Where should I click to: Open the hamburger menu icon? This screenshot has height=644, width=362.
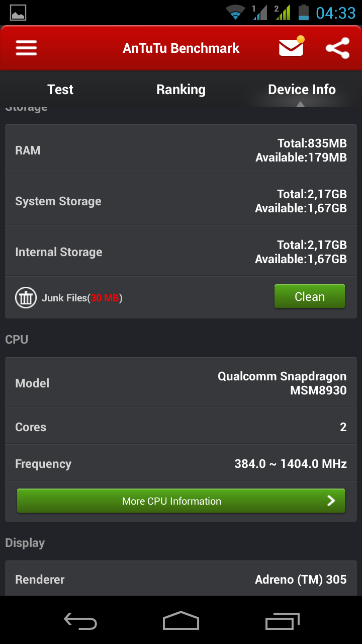[26, 48]
